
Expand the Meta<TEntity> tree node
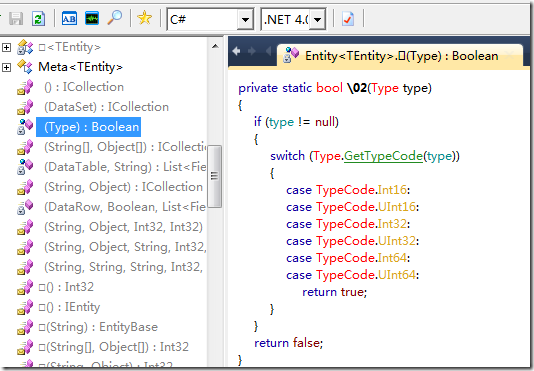click(6, 67)
